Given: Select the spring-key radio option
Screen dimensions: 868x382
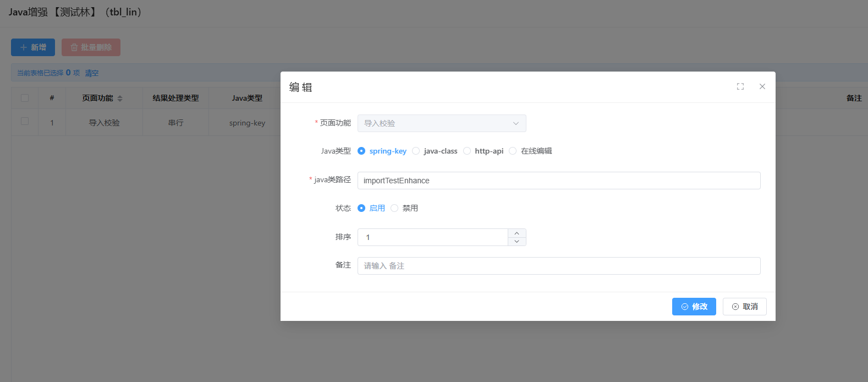Looking at the screenshot, I should tap(361, 151).
